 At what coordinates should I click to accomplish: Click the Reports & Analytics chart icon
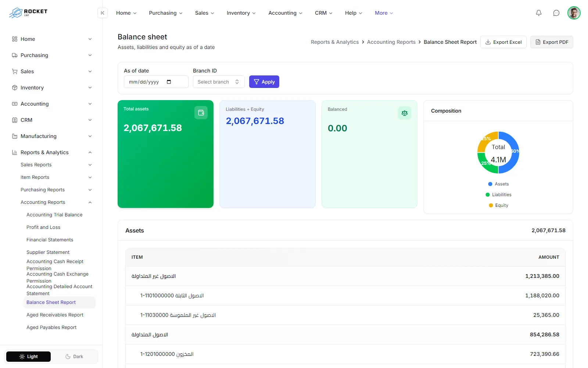click(15, 152)
